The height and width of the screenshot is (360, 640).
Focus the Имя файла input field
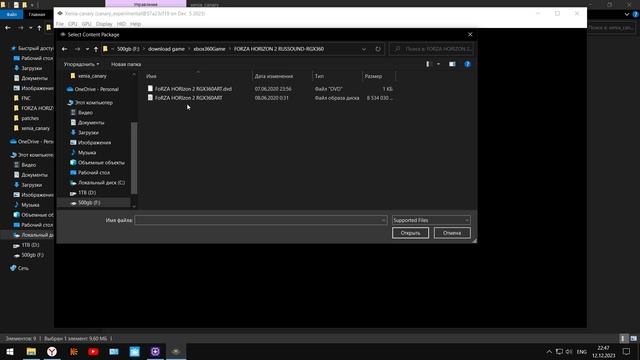[260, 220]
